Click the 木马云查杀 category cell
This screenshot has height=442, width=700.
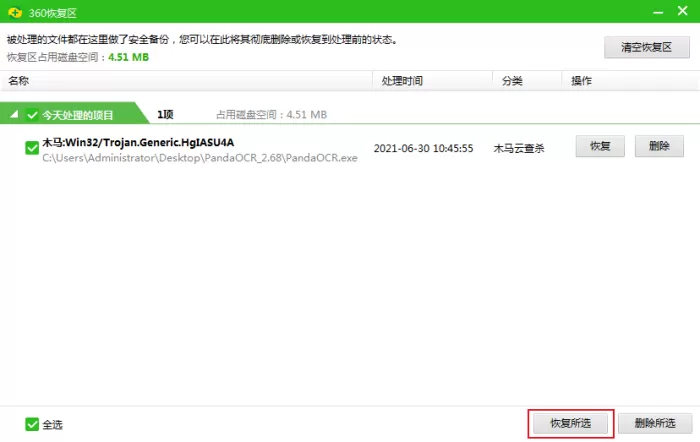coord(519,148)
